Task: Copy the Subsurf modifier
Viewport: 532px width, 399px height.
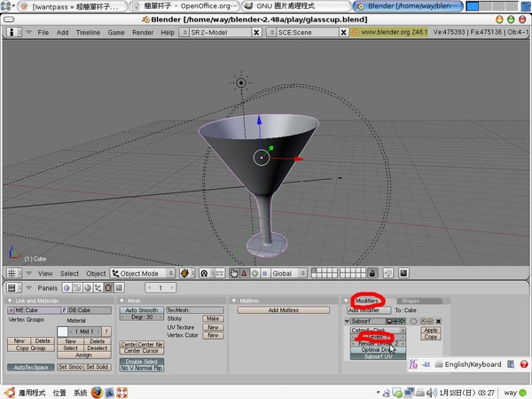Action: tap(431, 337)
